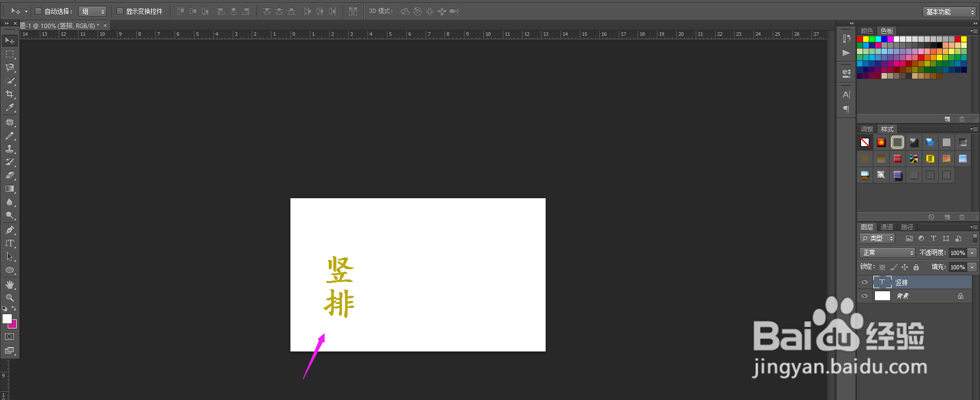Click the magenta background color swatch
Screen dimensions: 980x400
click(x=14, y=324)
